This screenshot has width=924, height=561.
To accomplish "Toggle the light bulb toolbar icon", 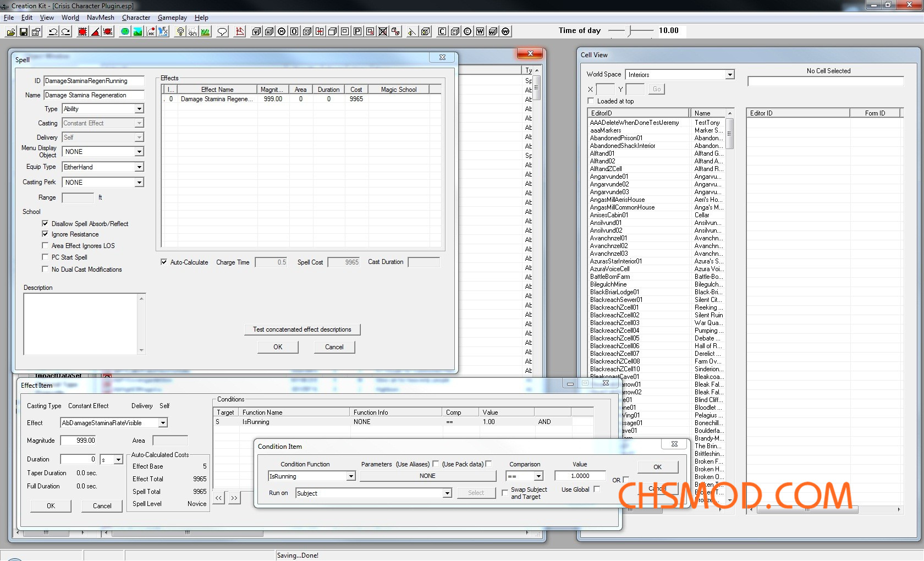I will tap(180, 31).
